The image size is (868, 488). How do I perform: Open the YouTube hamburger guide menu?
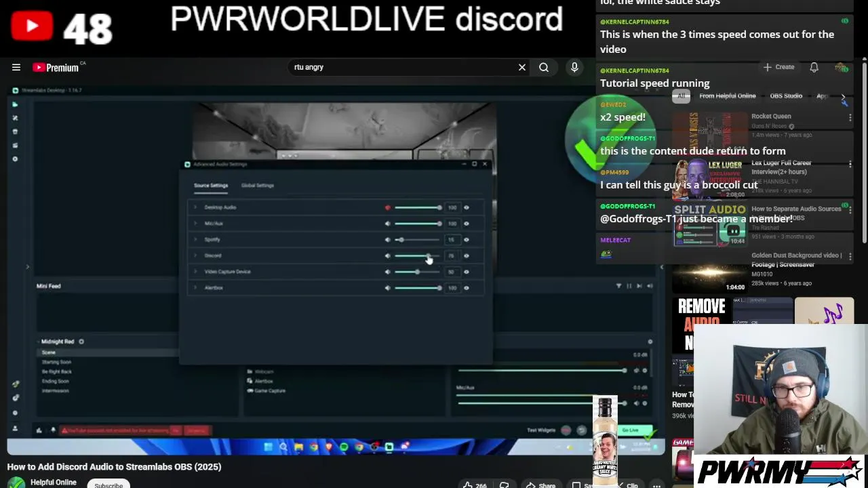pos(16,67)
